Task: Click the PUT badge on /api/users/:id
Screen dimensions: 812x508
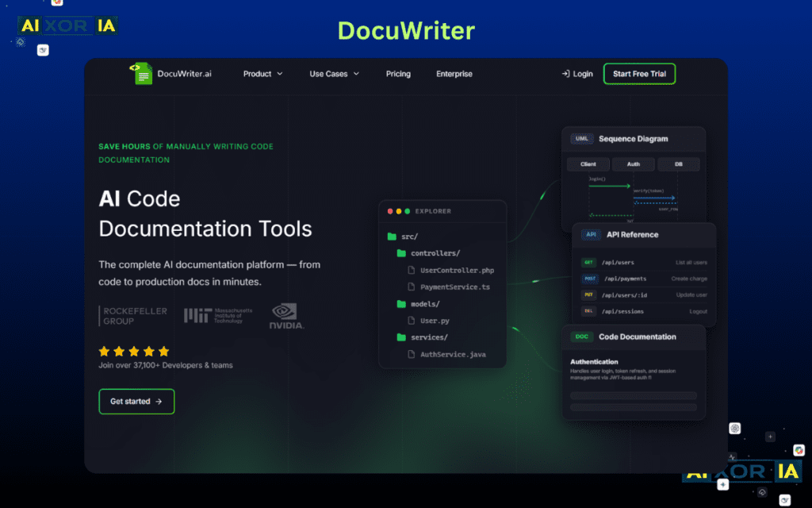Action: (x=588, y=295)
